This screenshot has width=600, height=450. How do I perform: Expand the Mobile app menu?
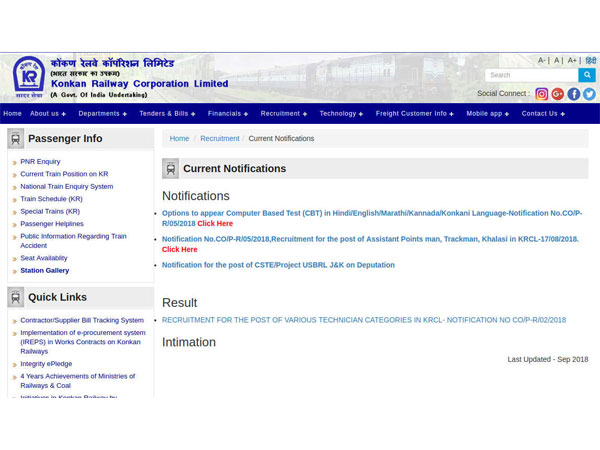pos(488,114)
